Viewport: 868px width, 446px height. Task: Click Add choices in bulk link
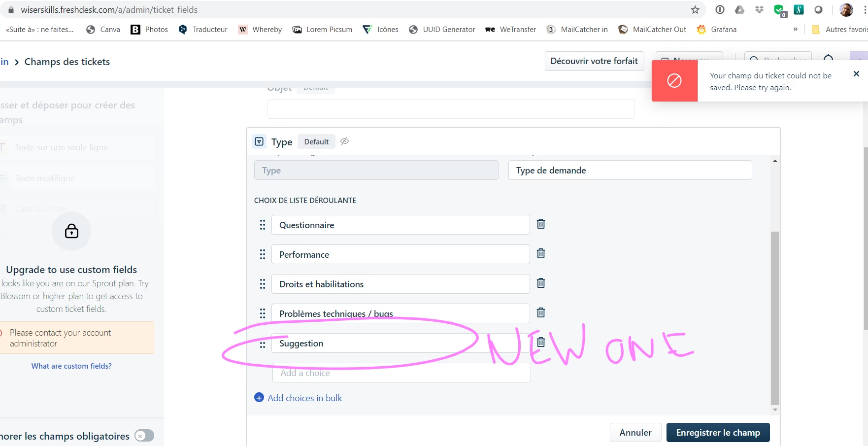(304, 398)
